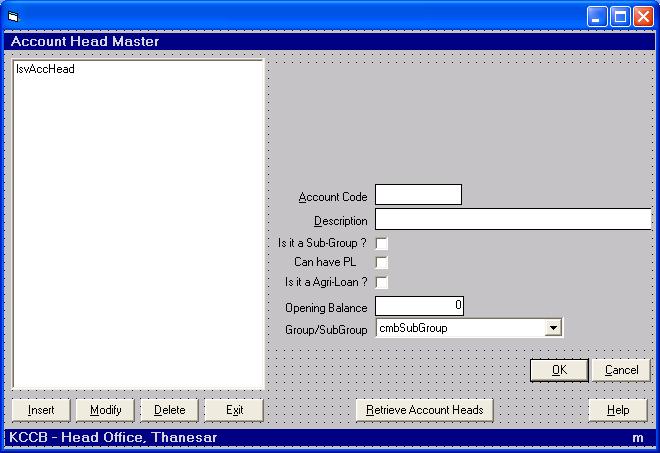Enable the 'Can have PL' checkbox
Screen dimensions: 660x453
click(x=381, y=262)
